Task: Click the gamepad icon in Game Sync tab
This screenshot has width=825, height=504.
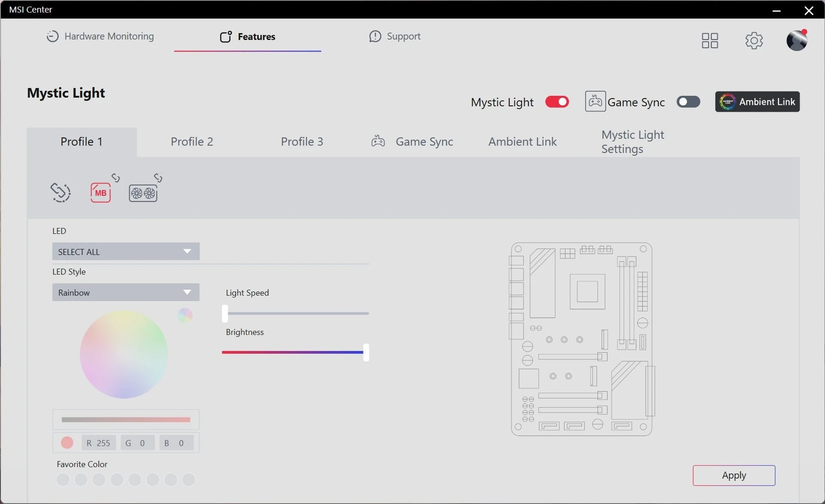Action: click(378, 141)
